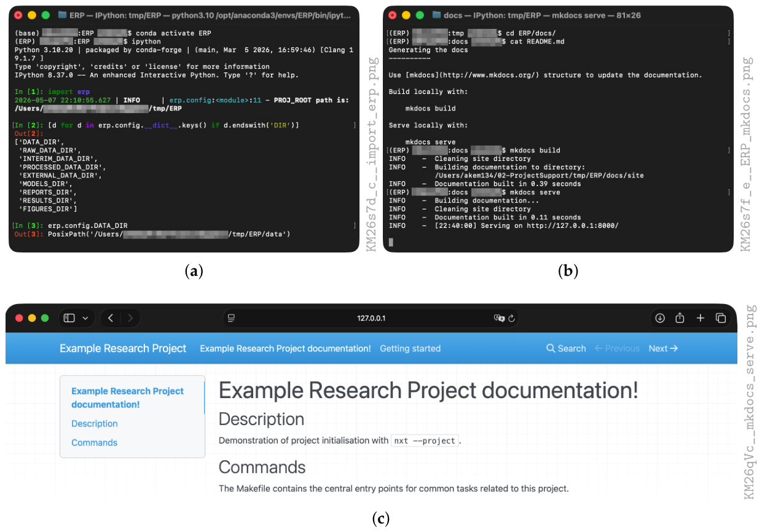The image size is (762, 532).
Task: Open the Example Research Project brand link
Action: pyautogui.click(x=123, y=348)
